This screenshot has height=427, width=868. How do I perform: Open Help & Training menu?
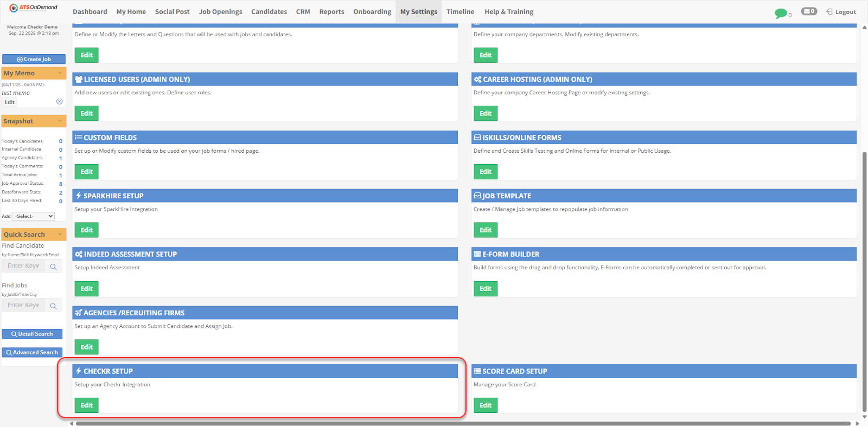[509, 12]
